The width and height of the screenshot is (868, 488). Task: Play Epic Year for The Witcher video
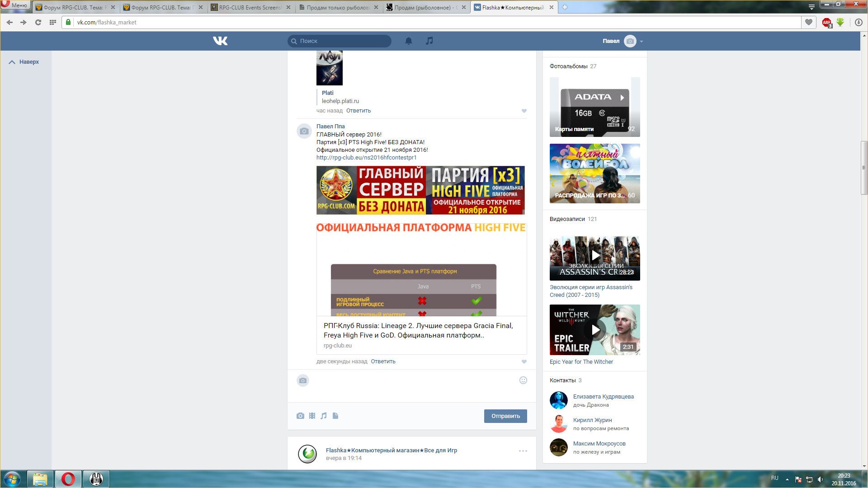click(595, 330)
